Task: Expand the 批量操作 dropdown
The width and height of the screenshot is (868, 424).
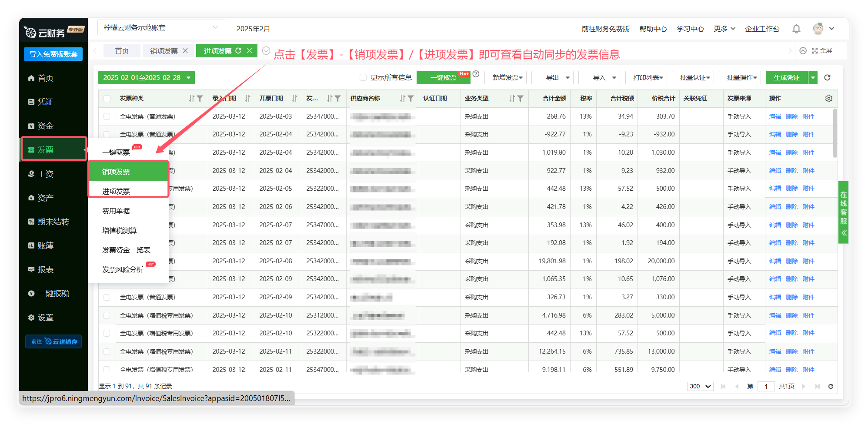Action: 740,77
